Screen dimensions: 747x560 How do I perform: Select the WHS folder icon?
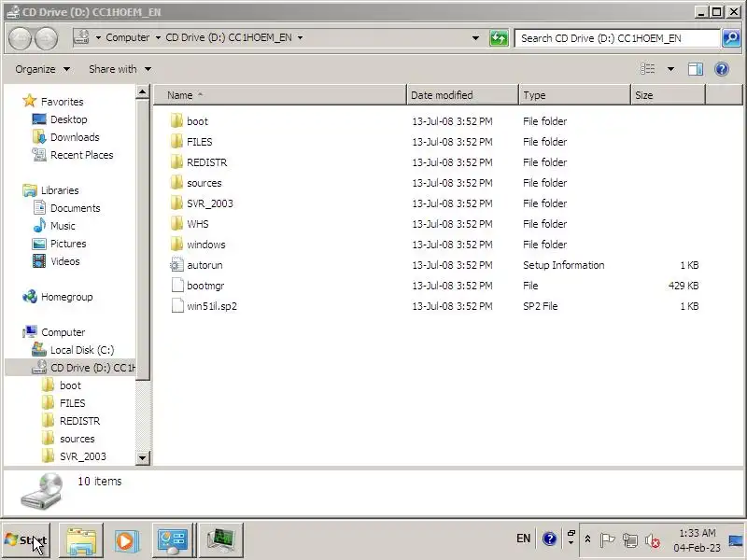(x=176, y=223)
